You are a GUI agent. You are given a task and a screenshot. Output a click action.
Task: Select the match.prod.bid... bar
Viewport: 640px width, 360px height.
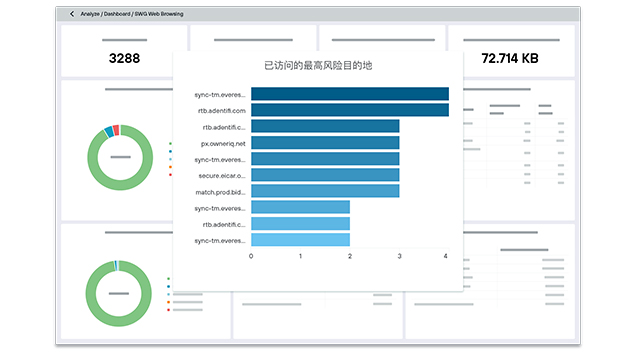click(x=325, y=191)
